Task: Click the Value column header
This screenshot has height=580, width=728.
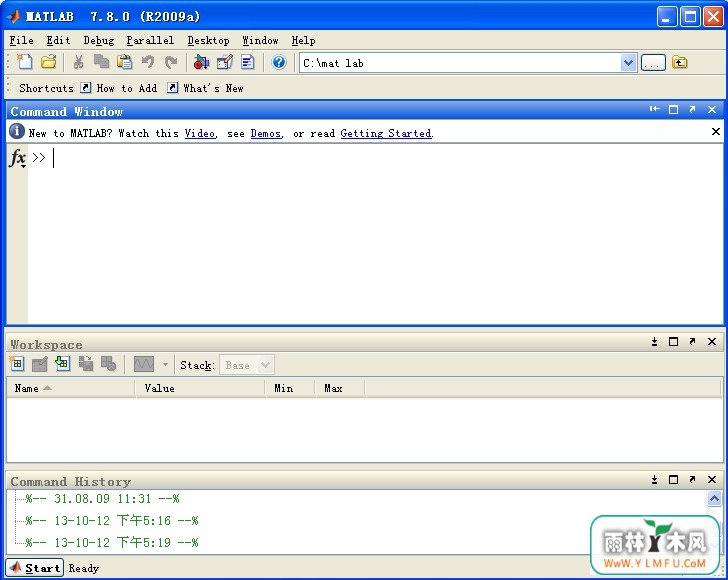Action: [x=201, y=388]
